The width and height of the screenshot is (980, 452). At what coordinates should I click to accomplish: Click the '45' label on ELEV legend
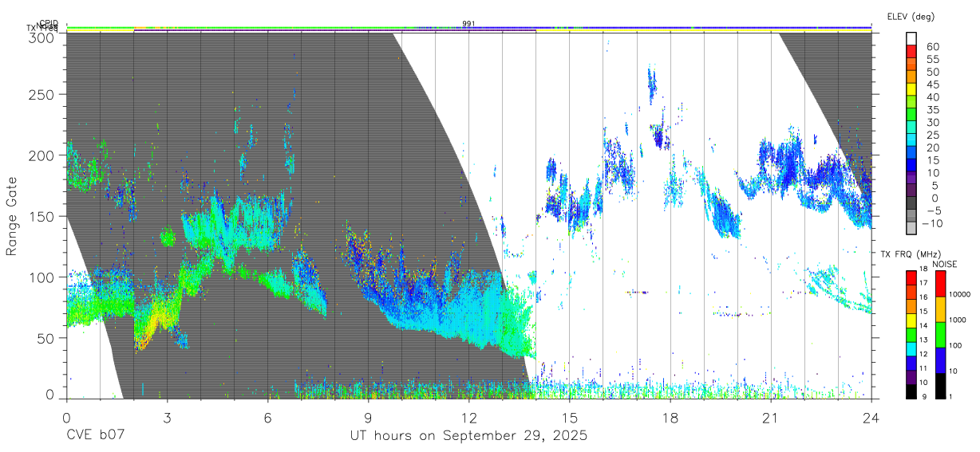click(932, 85)
